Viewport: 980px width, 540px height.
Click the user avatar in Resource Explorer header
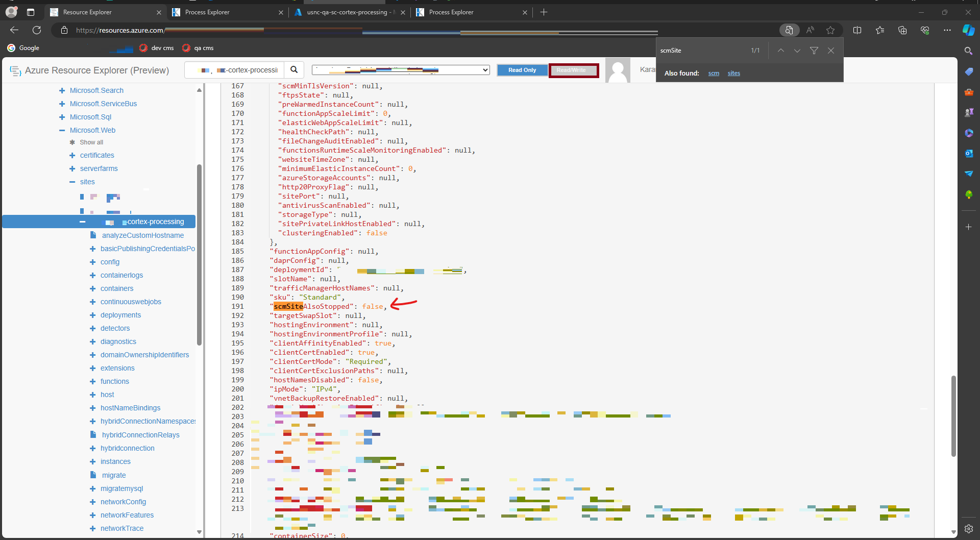point(618,70)
